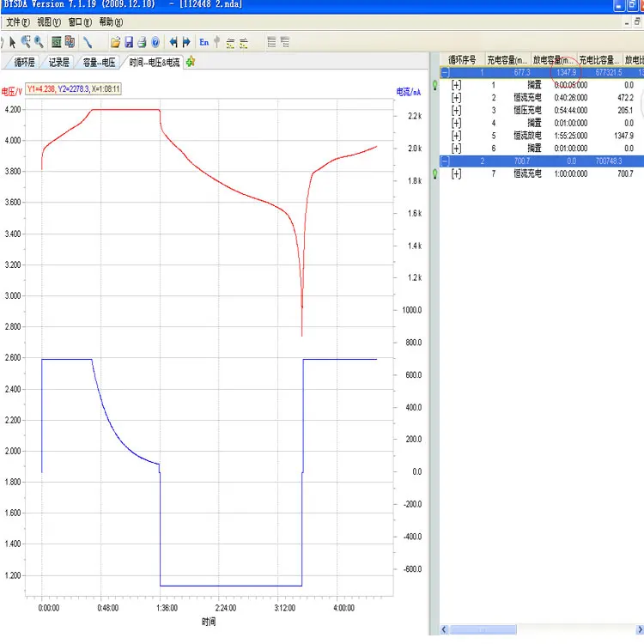This screenshot has height=644, width=644.
Task: Click the duration 0:40:26:000 cell
Action: (x=570, y=98)
